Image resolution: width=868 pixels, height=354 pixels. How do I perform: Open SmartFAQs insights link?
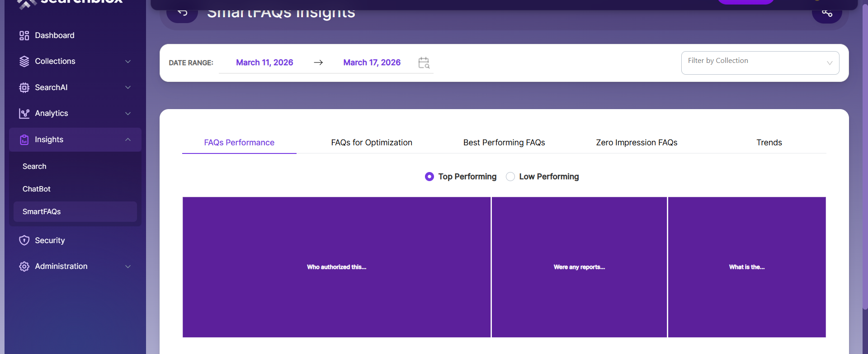tap(75, 212)
